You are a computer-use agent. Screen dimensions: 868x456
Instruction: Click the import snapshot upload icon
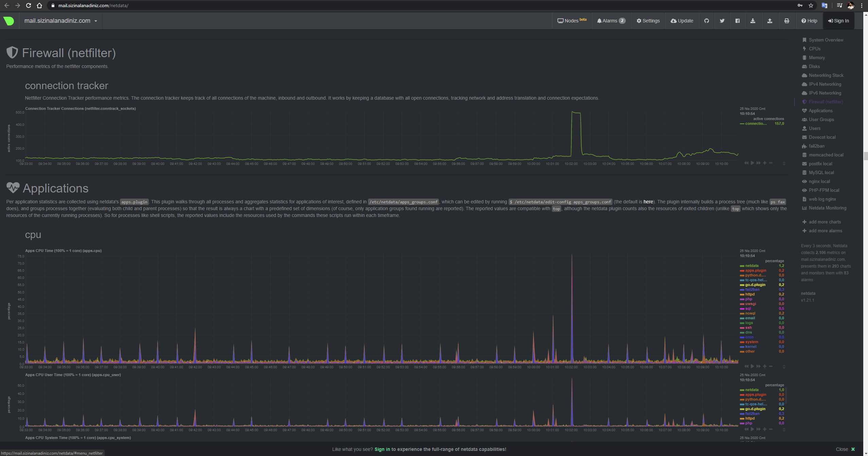769,21
